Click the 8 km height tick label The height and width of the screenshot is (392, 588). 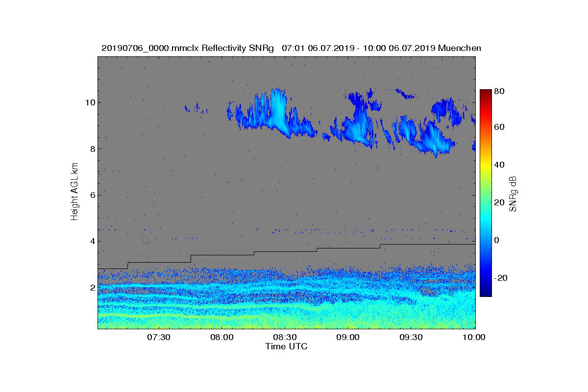click(92, 149)
